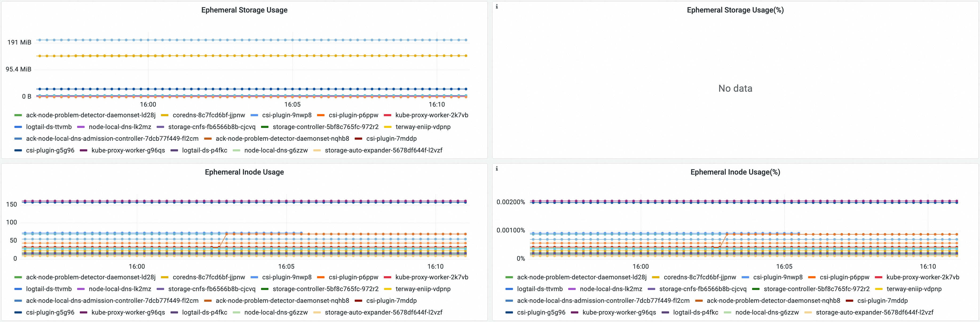Toggle coredns-8c7fcd6bf-jjpnw series in Ephemeral Storage Usage legend
This screenshot has width=980, height=322.
[x=208, y=115]
